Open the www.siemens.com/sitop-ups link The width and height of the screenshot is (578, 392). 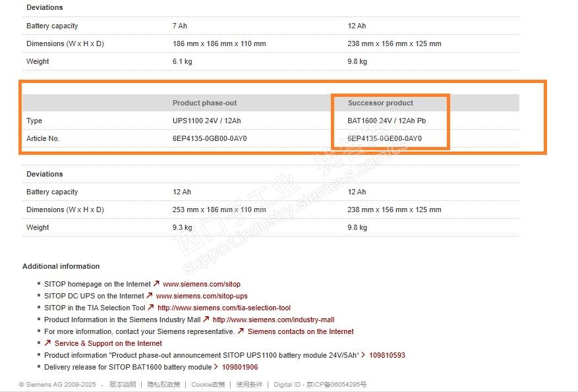202,296
